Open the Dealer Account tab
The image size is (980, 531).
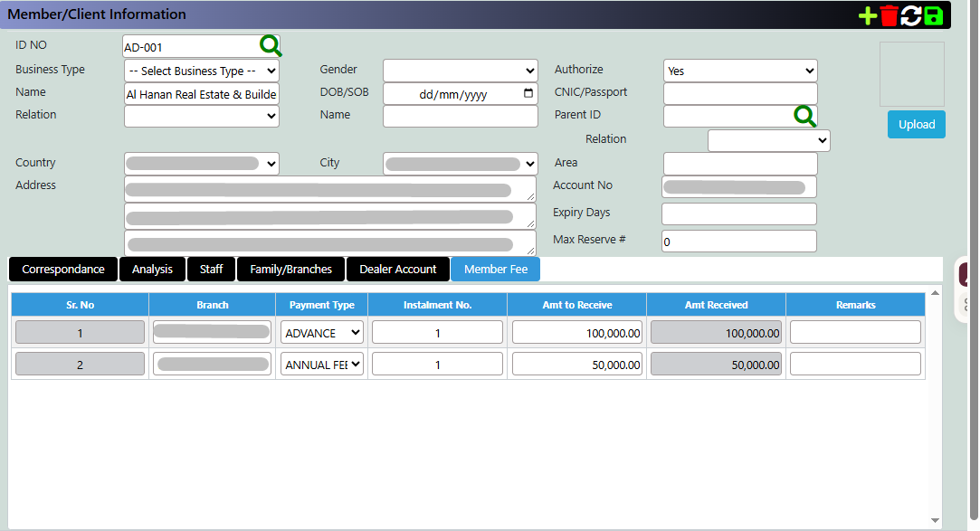(397, 270)
